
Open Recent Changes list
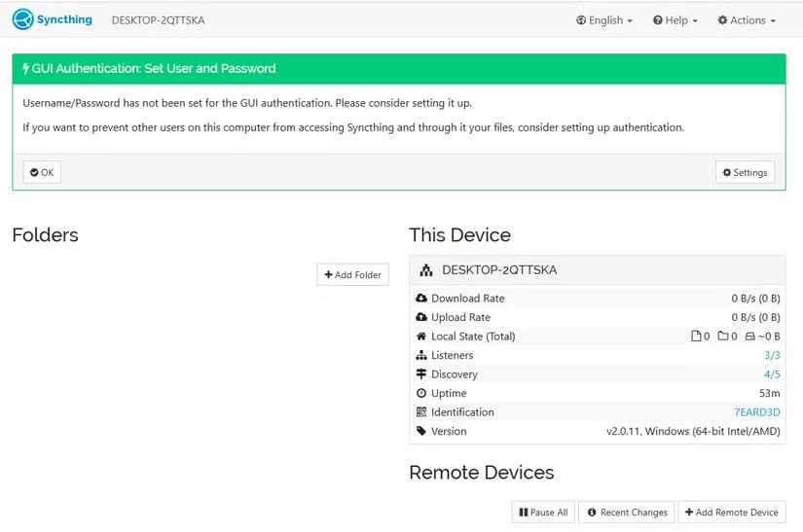pyautogui.click(x=628, y=513)
